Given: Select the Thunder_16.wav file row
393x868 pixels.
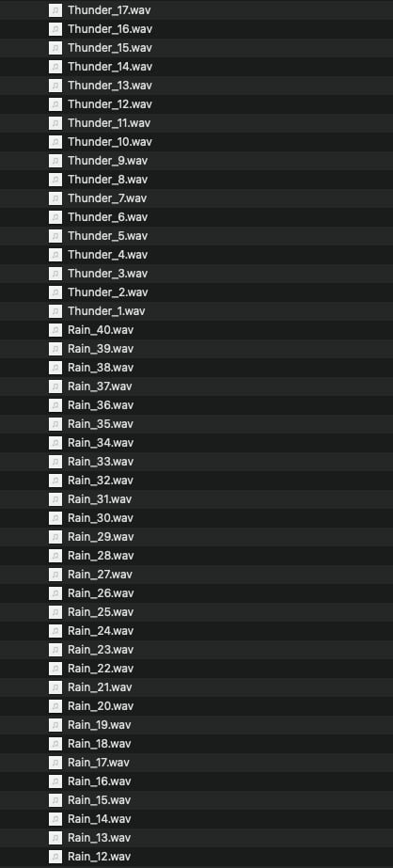Looking at the screenshot, I should point(196,29).
